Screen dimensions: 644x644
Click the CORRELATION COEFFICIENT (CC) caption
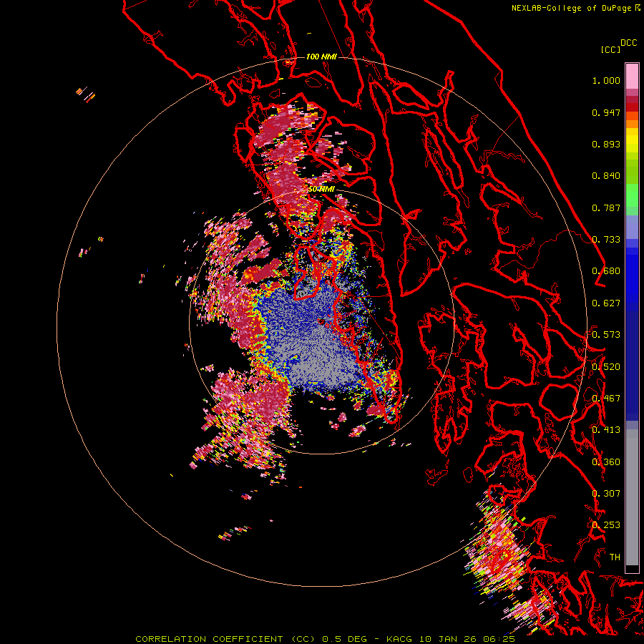click(227, 639)
